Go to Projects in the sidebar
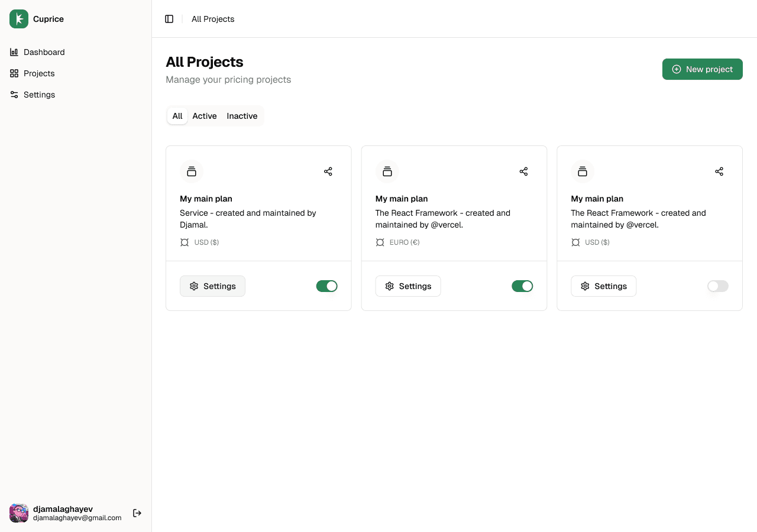Image resolution: width=757 pixels, height=532 pixels. point(39,73)
